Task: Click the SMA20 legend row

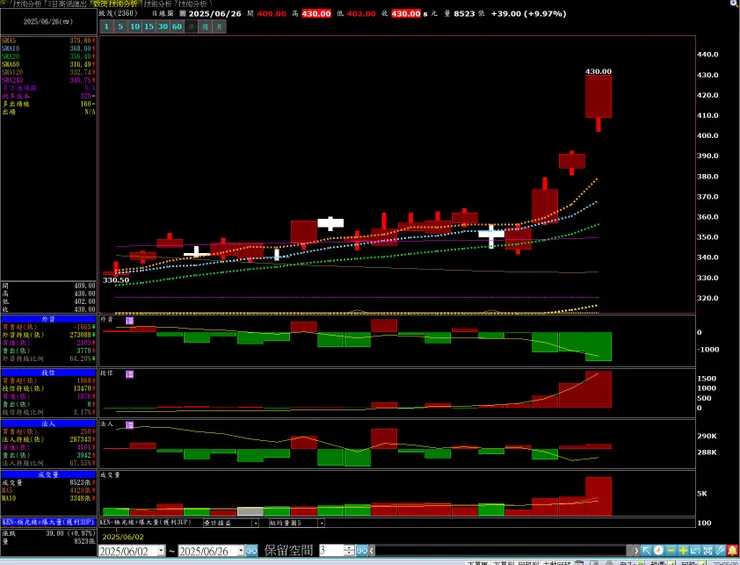Action: 48,57
